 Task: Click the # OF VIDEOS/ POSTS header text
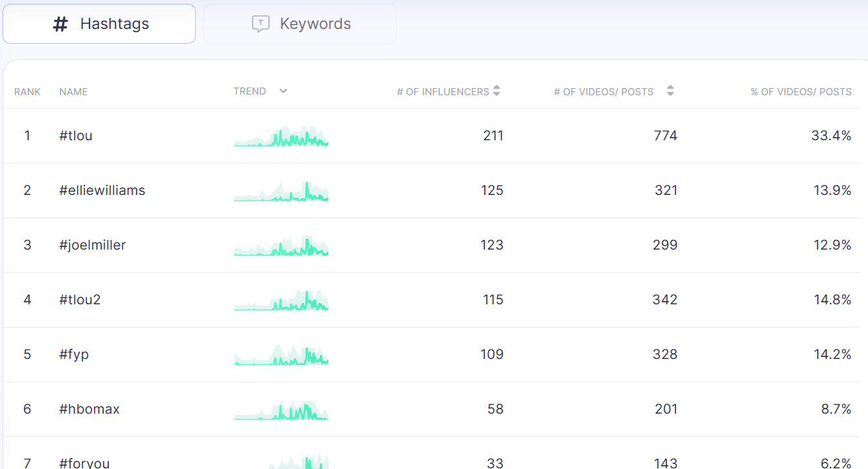604,92
